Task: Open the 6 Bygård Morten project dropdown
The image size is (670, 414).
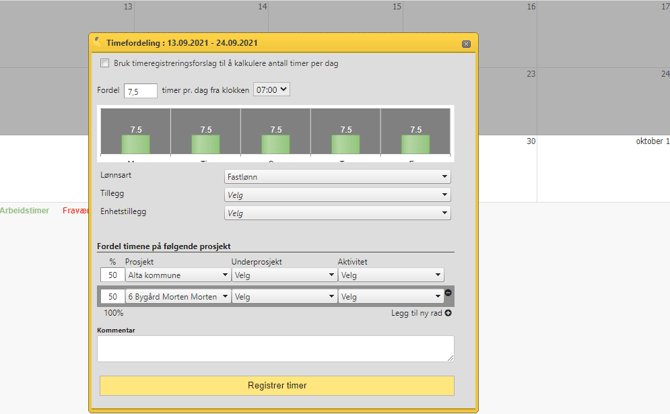Action: pyautogui.click(x=178, y=297)
